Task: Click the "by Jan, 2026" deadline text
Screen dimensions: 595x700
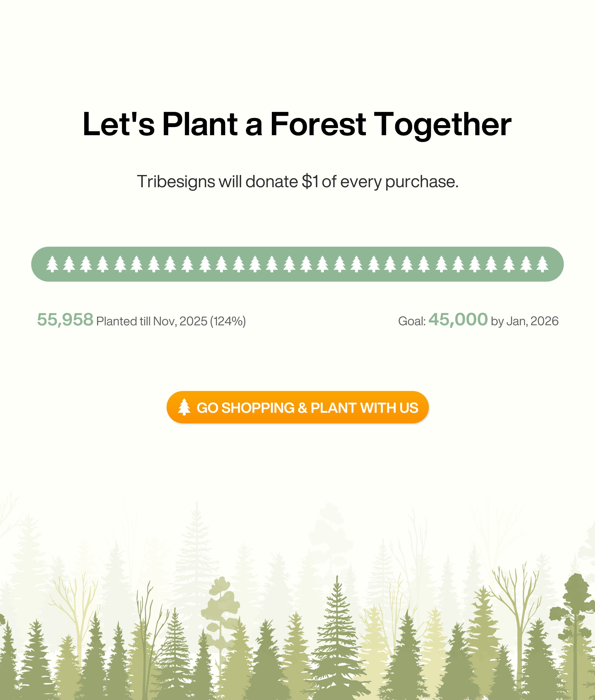Action: point(524,321)
